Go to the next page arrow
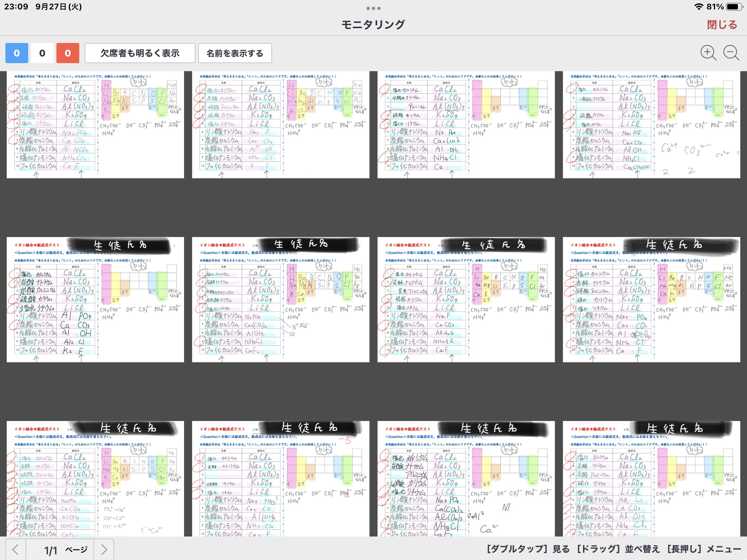Screen dimensions: 747x560 (104, 550)
